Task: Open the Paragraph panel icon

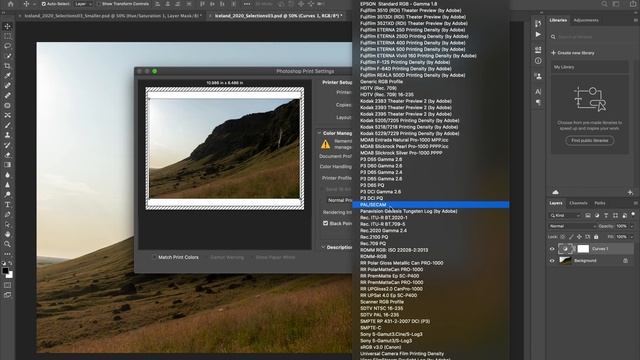Action: [x=538, y=102]
